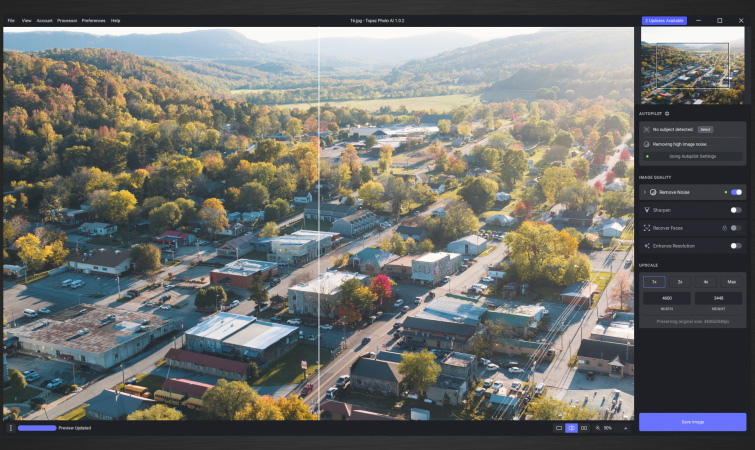
Task: Open the zoom level dropdown arrow
Action: pyautogui.click(x=625, y=428)
